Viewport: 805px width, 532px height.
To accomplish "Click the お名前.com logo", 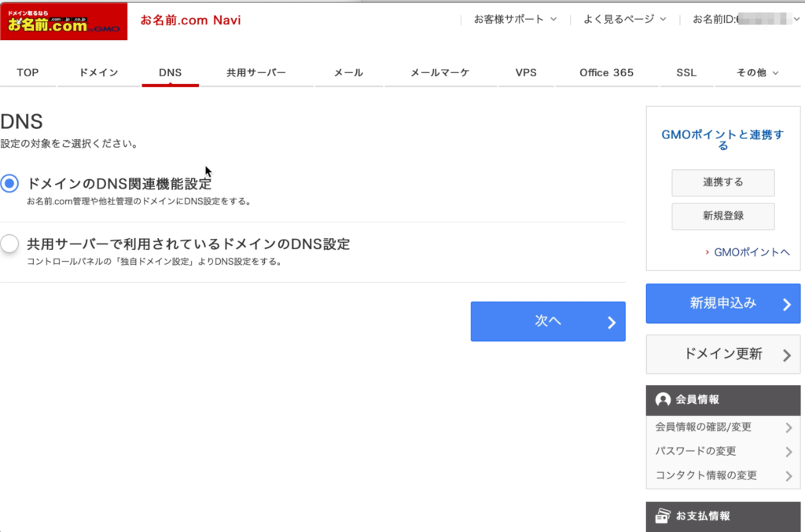I will (64, 21).
